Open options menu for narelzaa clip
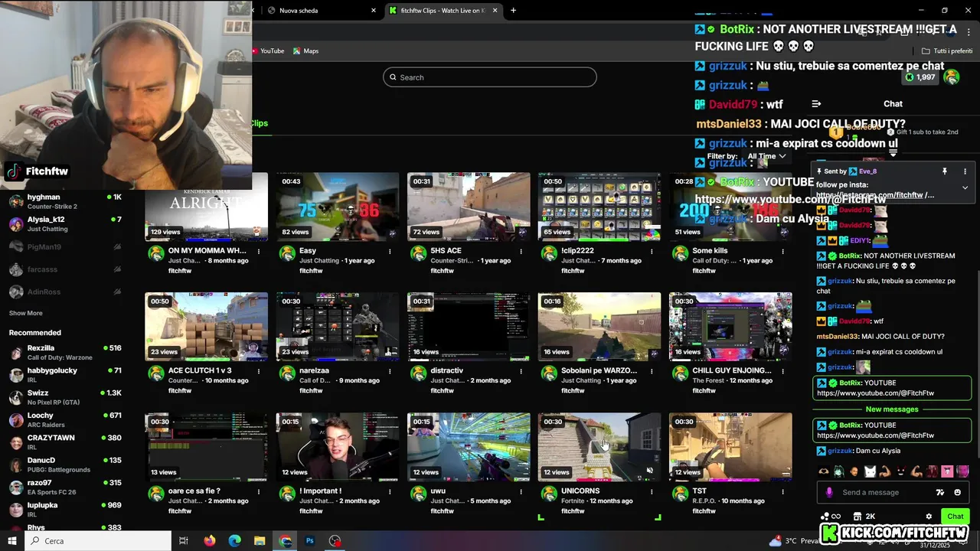 390,371
